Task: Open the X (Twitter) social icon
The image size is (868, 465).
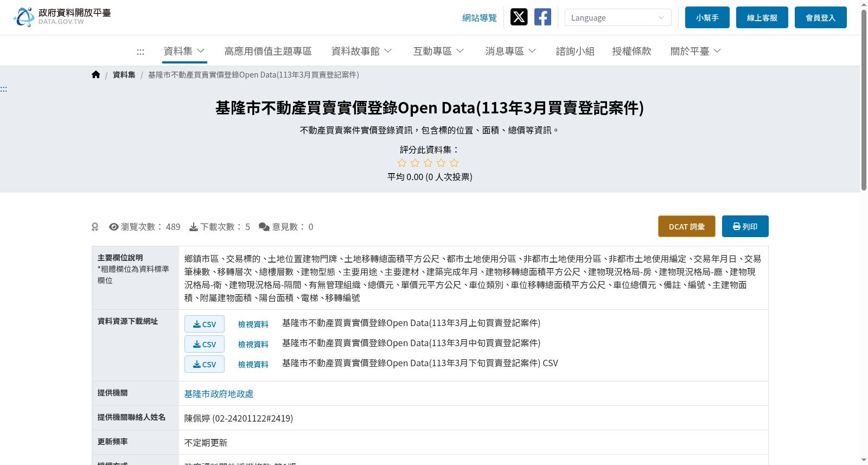Action: tap(519, 17)
